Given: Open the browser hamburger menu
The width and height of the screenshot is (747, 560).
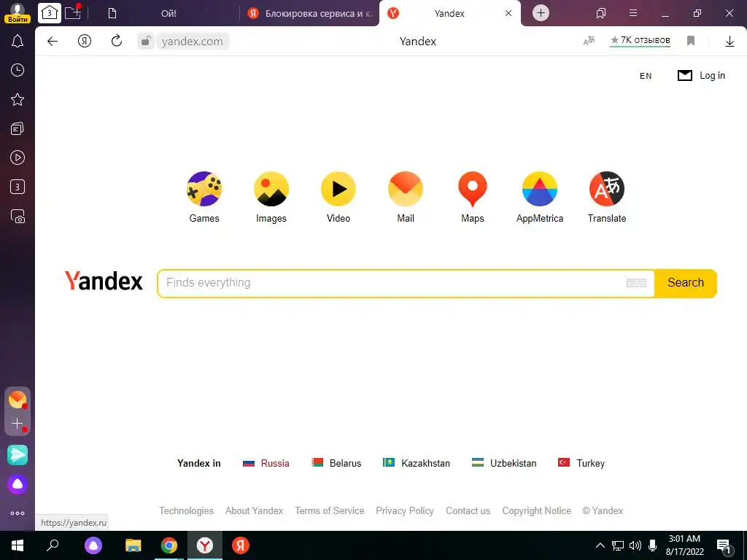Looking at the screenshot, I should pyautogui.click(x=633, y=13).
